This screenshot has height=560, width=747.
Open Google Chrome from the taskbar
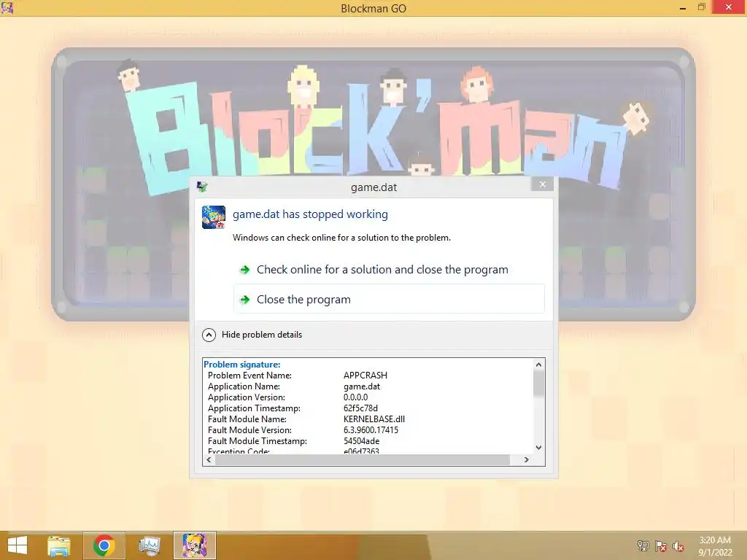(104, 545)
